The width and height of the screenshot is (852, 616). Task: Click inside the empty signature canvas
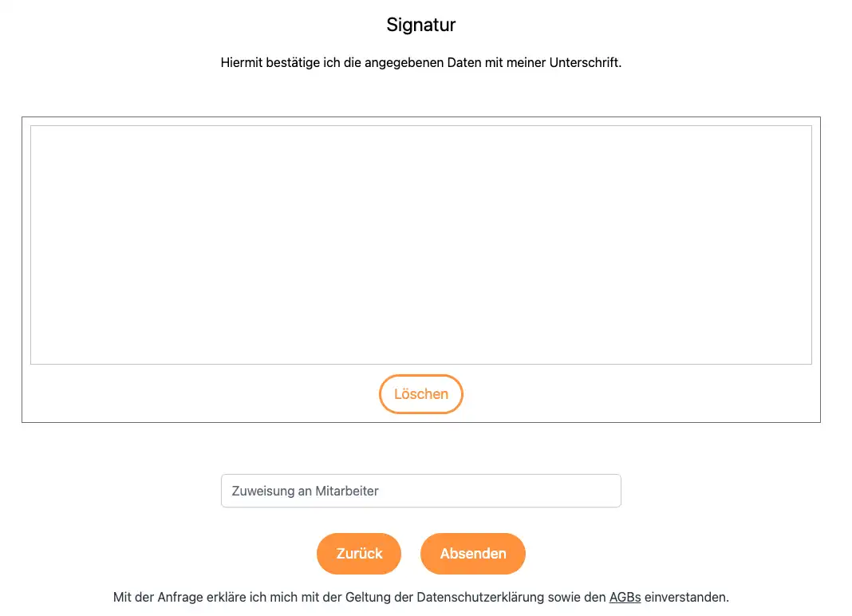420,244
